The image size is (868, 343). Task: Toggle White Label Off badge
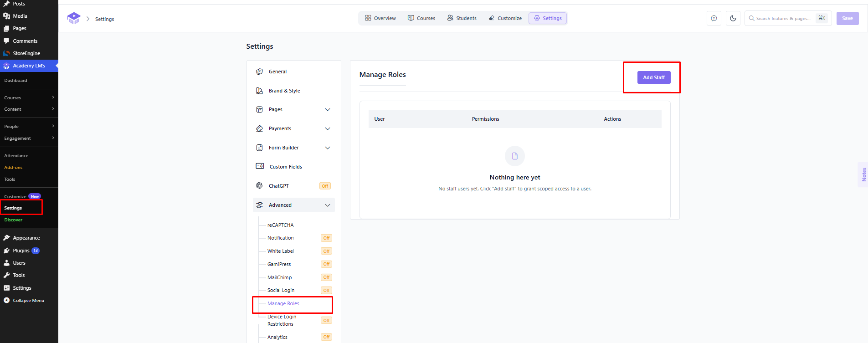tap(327, 251)
